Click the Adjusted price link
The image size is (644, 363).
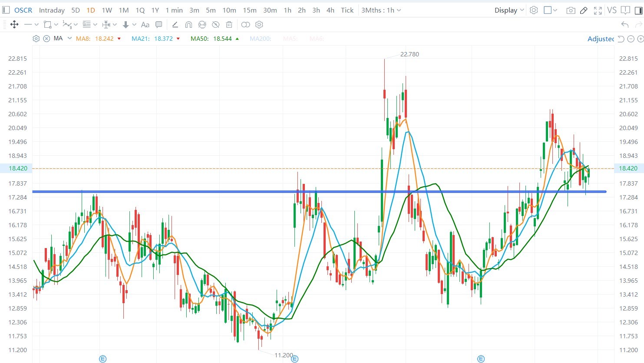tap(601, 39)
